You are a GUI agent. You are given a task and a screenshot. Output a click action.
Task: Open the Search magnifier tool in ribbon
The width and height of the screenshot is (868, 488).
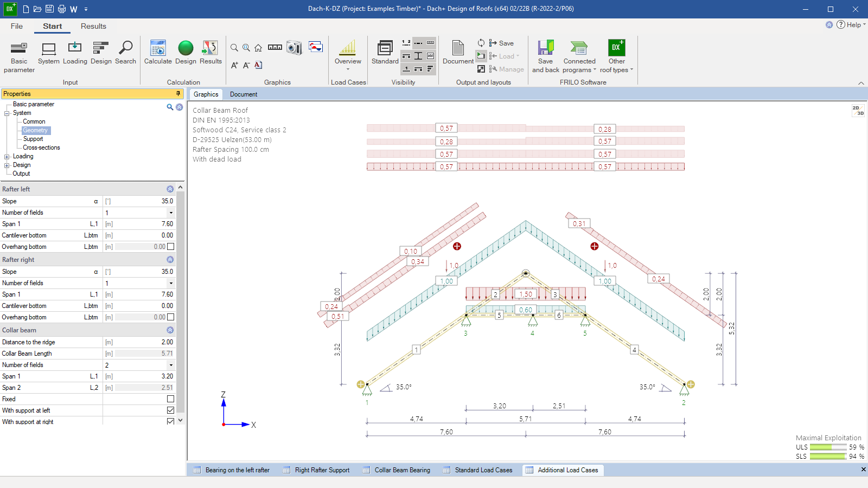pyautogui.click(x=125, y=53)
